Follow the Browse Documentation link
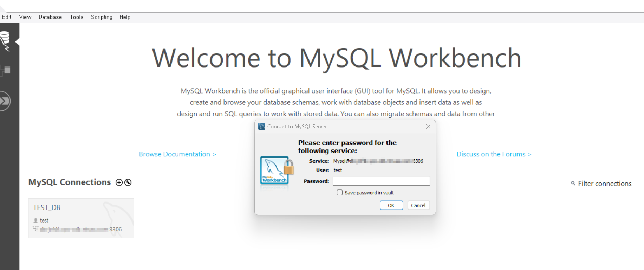The width and height of the screenshot is (644, 270). coord(177,154)
